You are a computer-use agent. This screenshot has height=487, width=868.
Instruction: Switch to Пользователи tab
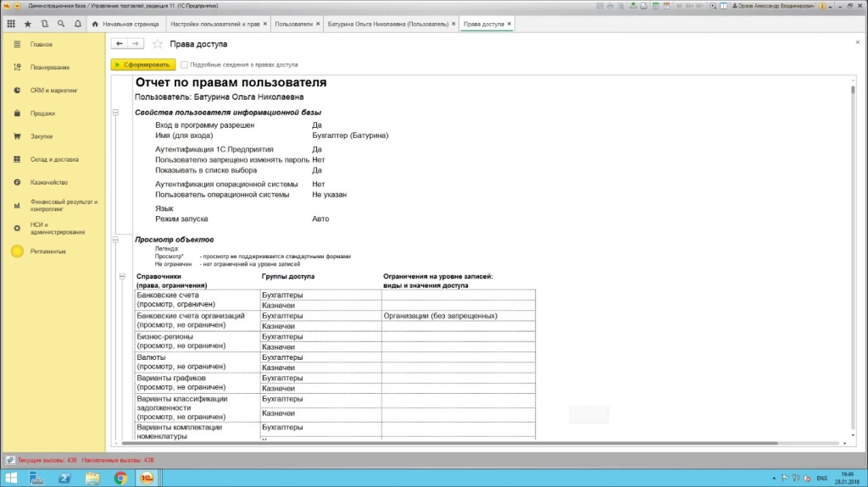click(x=293, y=24)
